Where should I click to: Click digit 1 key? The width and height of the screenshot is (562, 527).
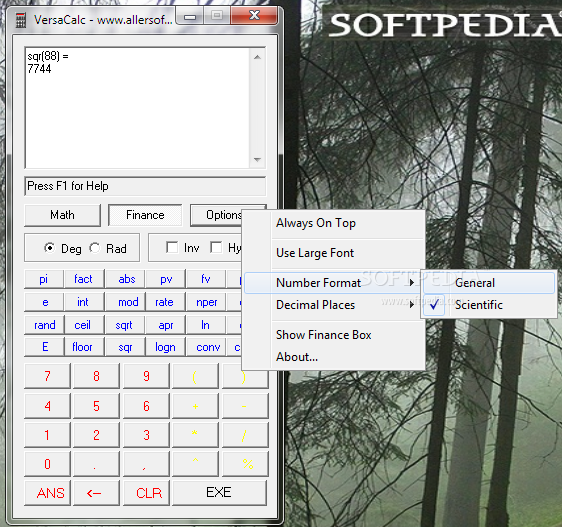click(x=47, y=435)
